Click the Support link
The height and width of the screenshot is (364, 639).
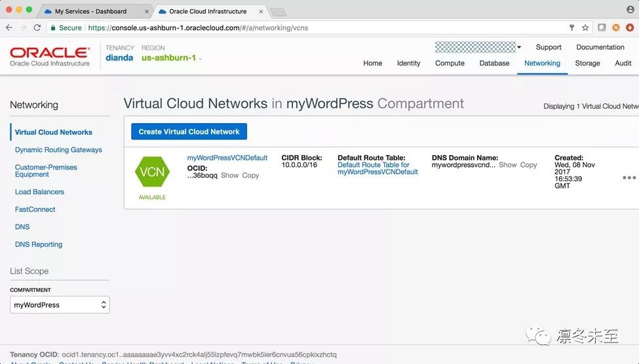pos(549,47)
